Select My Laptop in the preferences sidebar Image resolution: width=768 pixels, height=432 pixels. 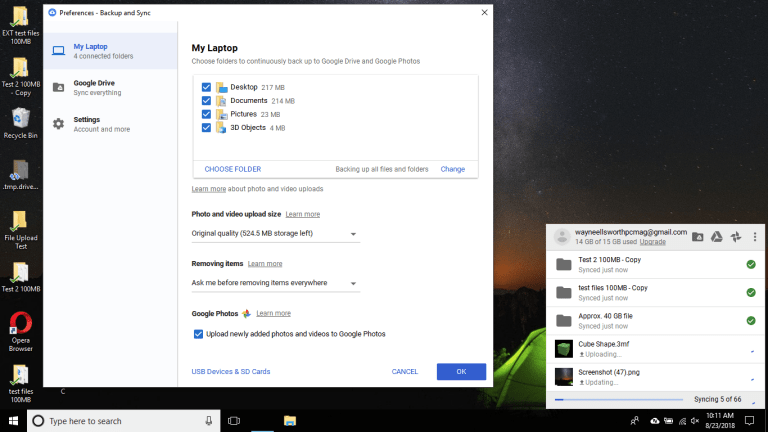click(x=111, y=51)
